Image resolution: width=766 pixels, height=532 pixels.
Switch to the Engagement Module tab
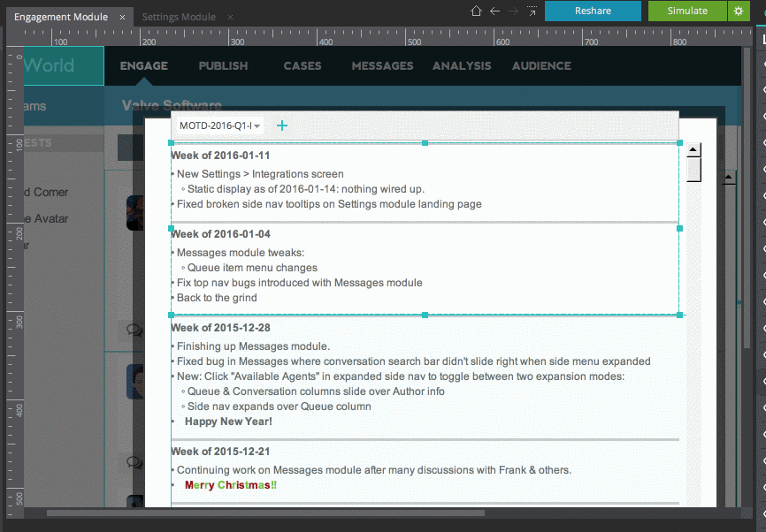(x=61, y=17)
